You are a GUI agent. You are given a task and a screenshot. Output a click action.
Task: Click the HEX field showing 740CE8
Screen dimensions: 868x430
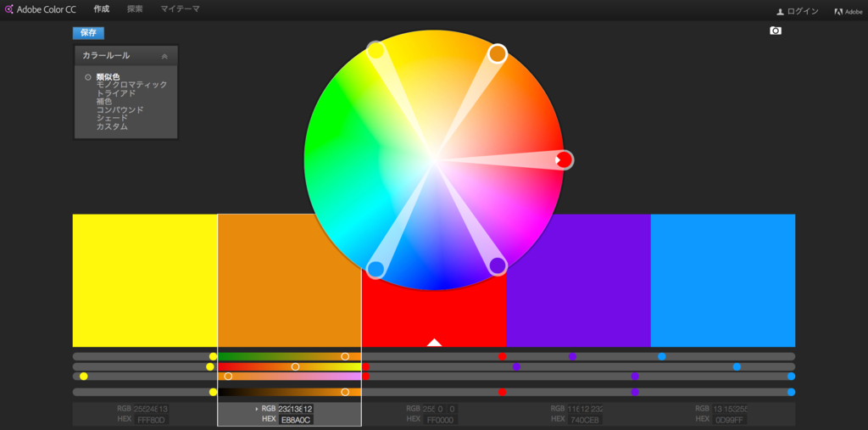pos(585,420)
